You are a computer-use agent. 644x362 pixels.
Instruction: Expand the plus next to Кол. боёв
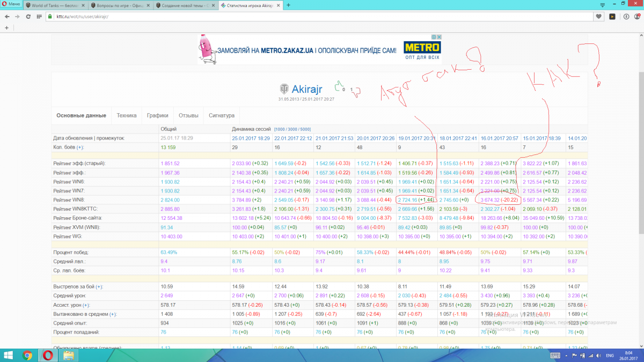[80, 147]
